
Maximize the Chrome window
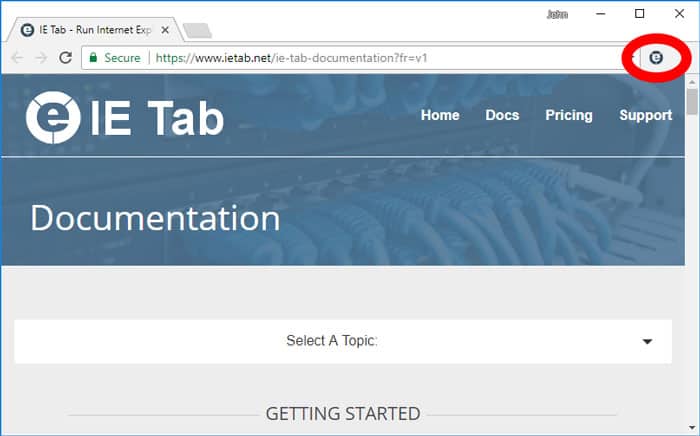[640, 14]
